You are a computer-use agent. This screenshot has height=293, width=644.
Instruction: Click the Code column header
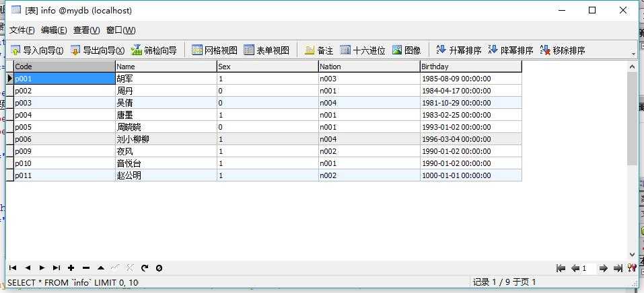pyautogui.click(x=65, y=67)
